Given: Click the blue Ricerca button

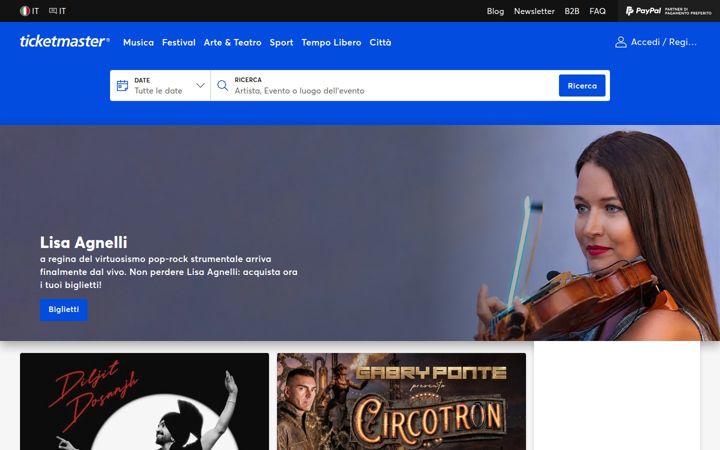Looking at the screenshot, I should point(582,85).
